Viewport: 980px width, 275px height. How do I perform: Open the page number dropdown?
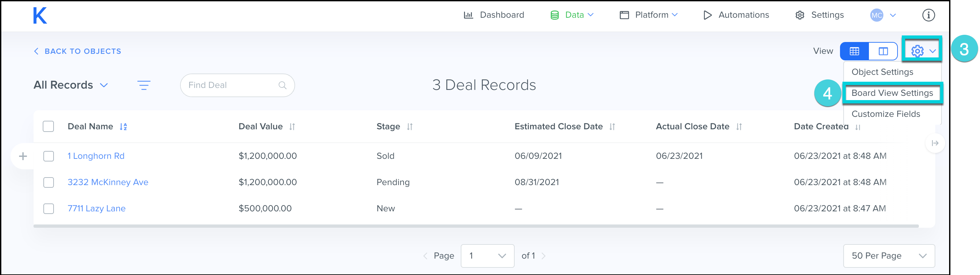[x=487, y=256]
